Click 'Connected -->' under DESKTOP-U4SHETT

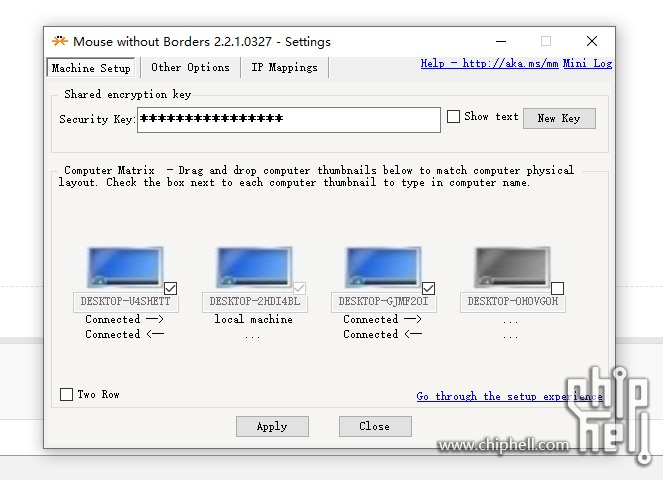(125, 319)
